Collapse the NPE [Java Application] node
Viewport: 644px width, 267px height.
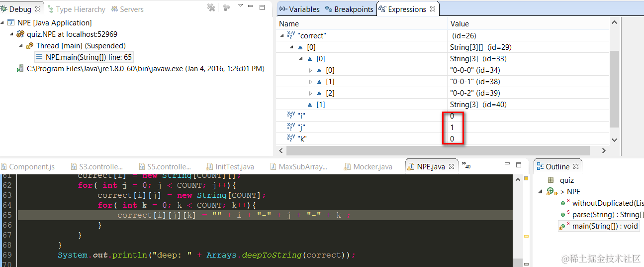(3, 23)
